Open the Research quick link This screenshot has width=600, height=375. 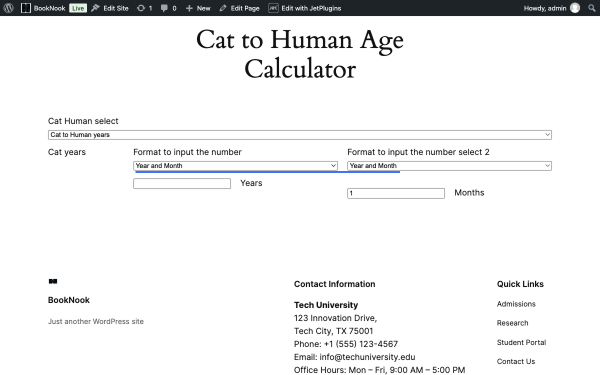[x=512, y=323]
